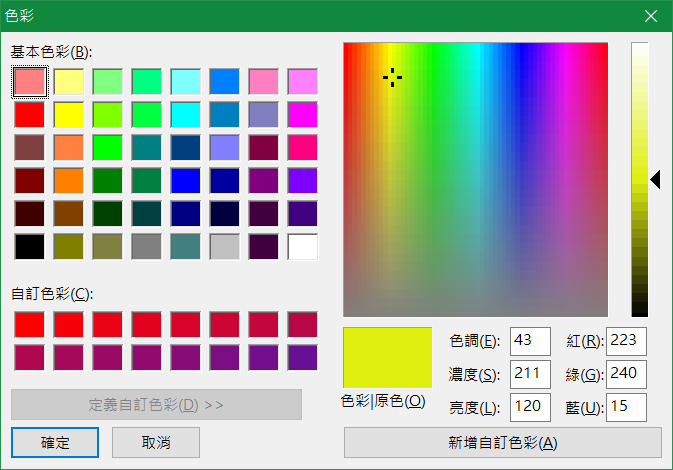Viewport: 673px width, 470px height.
Task: Choose the magenta basic color swatch
Action: (x=303, y=115)
